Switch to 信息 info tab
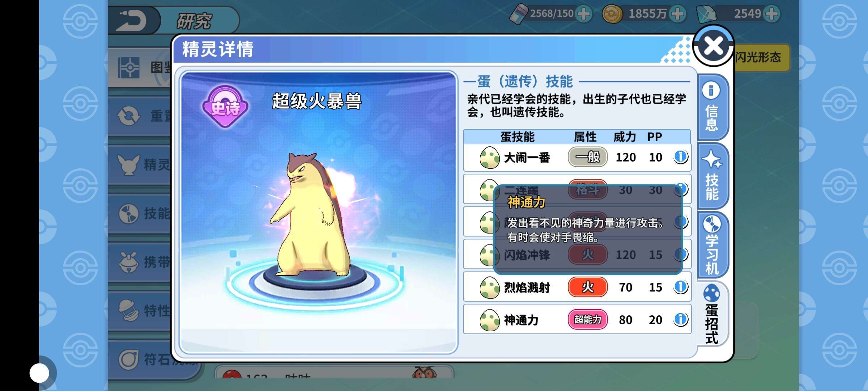Image resolution: width=868 pixels, height=391 pixels. click(712, 107)
